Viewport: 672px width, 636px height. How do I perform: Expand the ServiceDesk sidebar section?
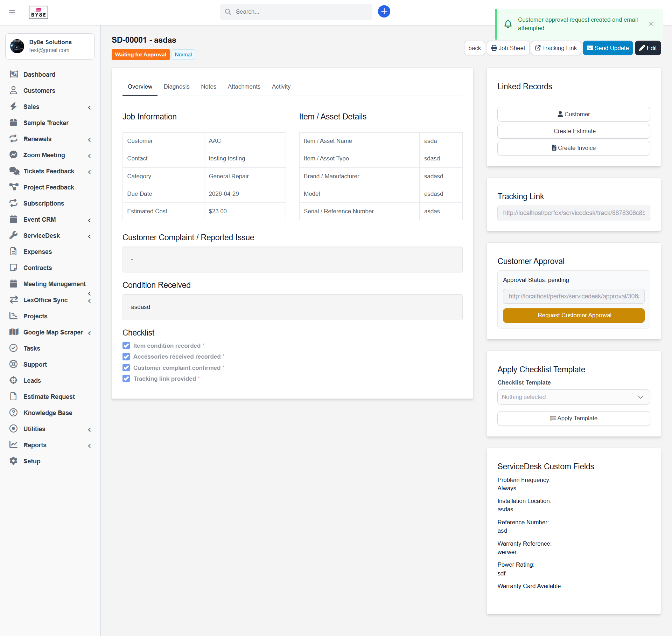pyautogui.click(x=90, y=236)
